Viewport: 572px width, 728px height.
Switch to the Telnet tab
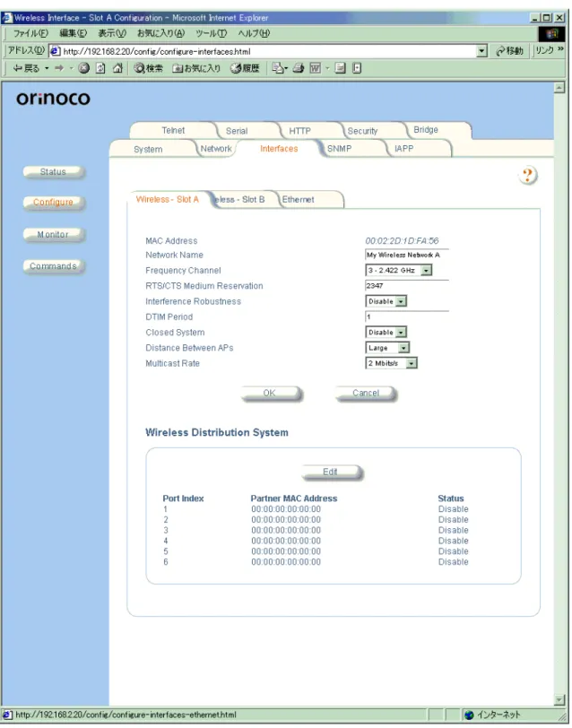(173, 131)
